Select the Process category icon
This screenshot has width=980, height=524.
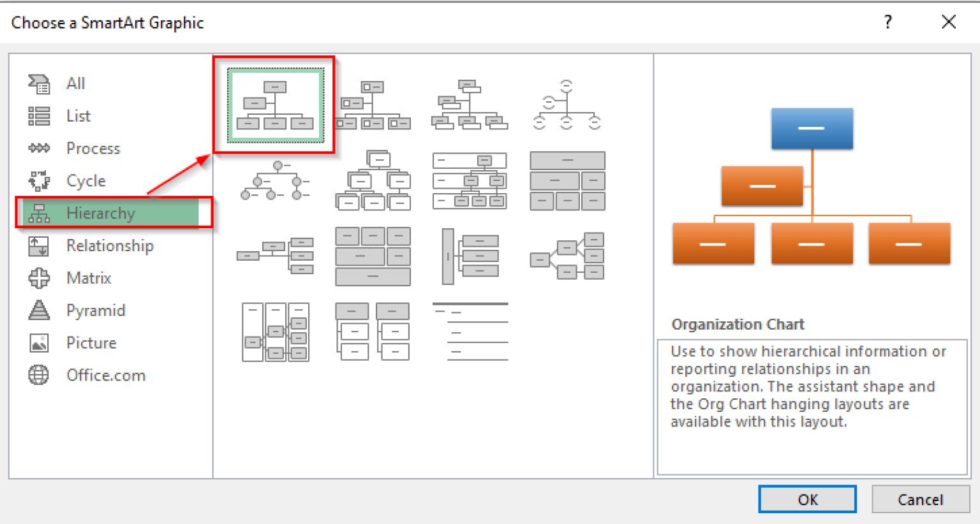pyautogui.click(x=38, y=148)
